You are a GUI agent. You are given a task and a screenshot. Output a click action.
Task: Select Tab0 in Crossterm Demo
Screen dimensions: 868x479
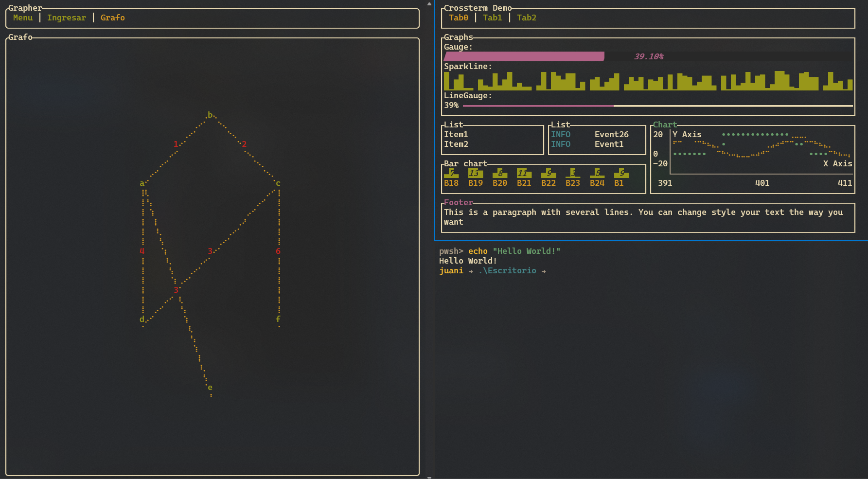coord(458,18)
